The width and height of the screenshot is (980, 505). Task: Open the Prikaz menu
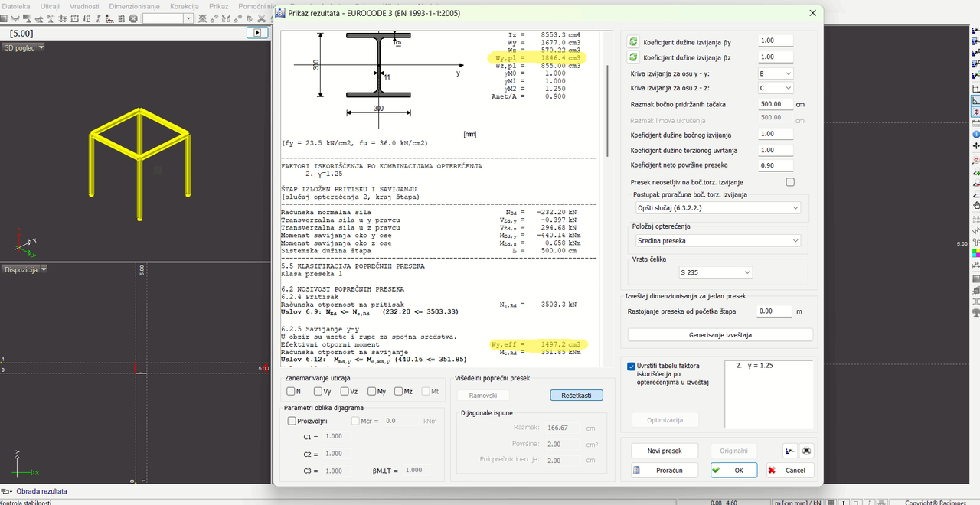219,6
